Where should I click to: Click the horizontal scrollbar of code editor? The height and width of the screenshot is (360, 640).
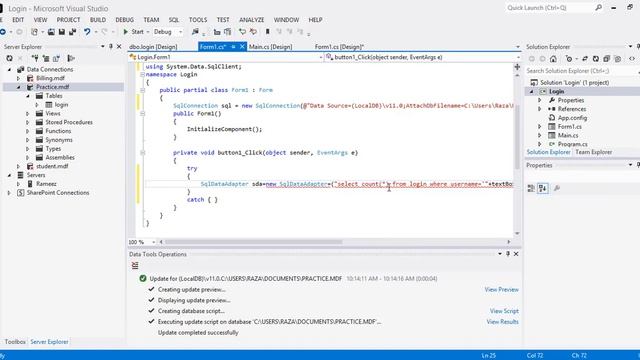pos(253,242)
